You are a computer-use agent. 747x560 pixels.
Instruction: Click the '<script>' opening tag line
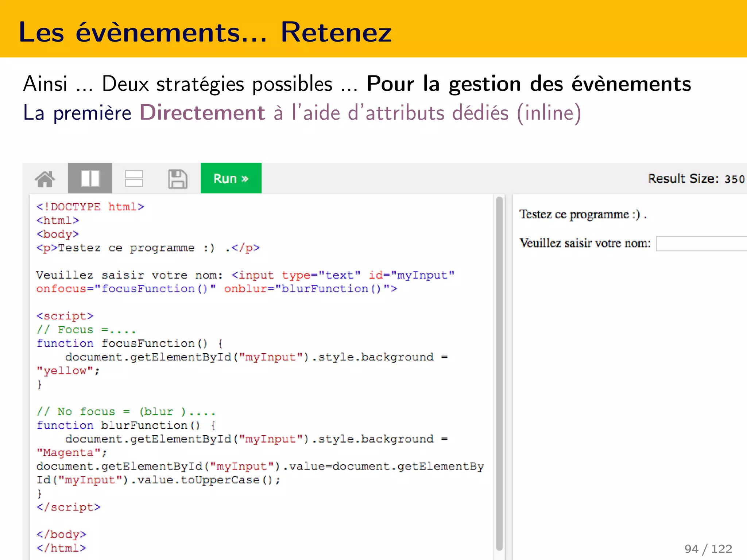pyautogui.click(x=65, y=316)
